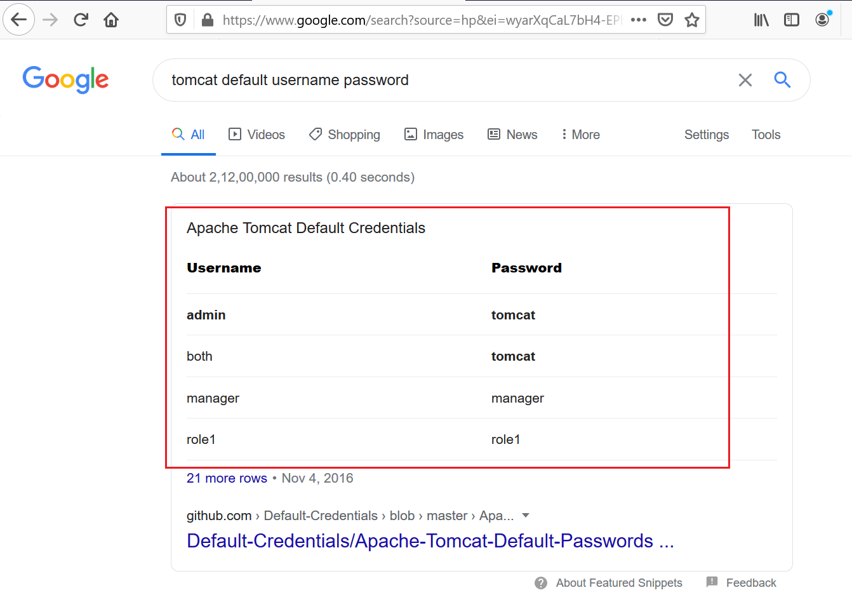Open the Firefox account icon

tap(822, 20)
